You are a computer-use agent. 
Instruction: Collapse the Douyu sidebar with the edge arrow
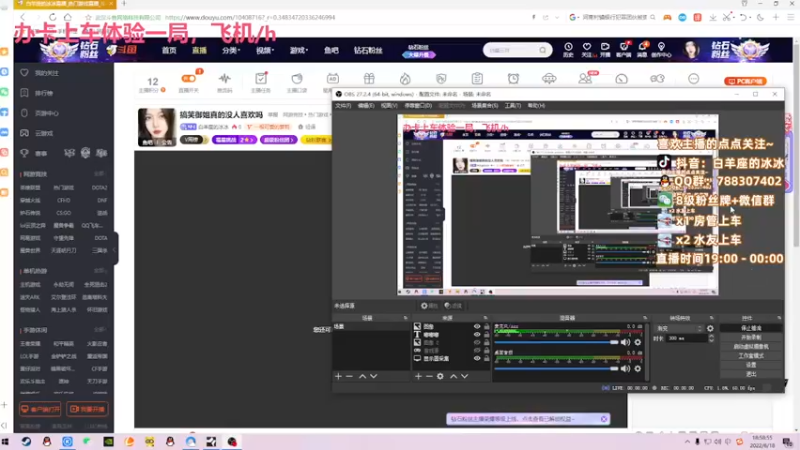coord(115,249)
